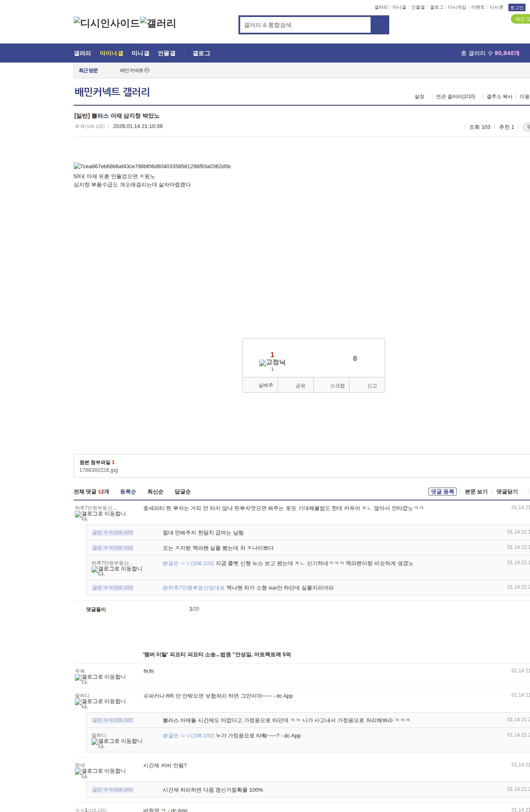Click the 댓글 등록 button
Image resolution: width=530 pixels, height=812 pixels.
[x=443, y=492]
